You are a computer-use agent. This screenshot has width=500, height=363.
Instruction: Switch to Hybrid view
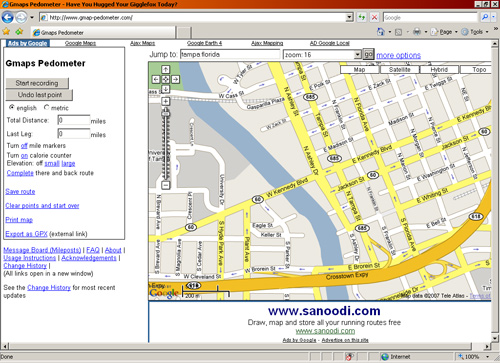[x=439, y=70]
